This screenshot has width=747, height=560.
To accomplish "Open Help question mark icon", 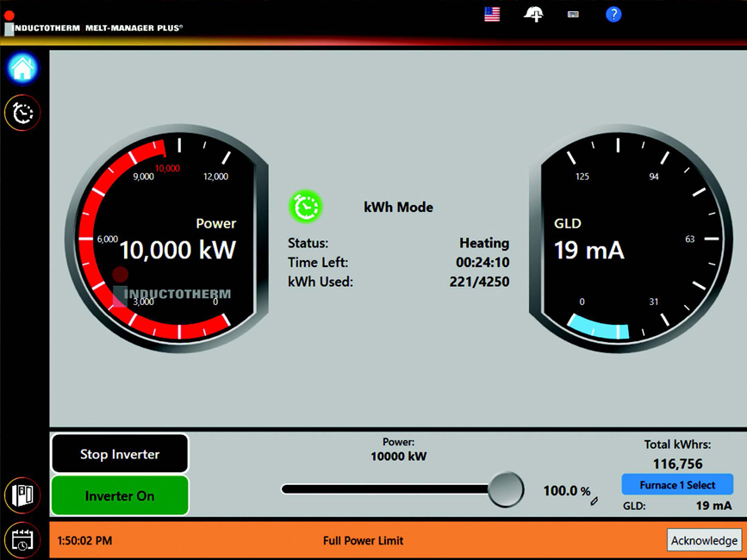I will click(613, 15).
